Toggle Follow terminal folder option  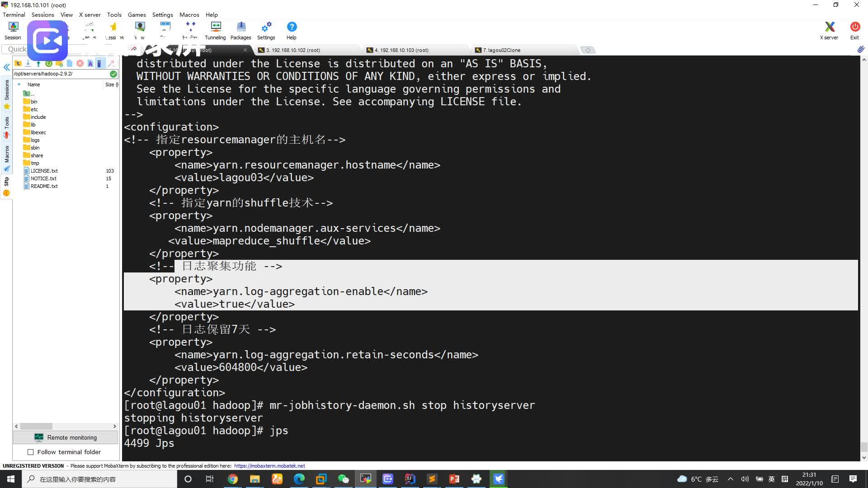pos(30,452)
